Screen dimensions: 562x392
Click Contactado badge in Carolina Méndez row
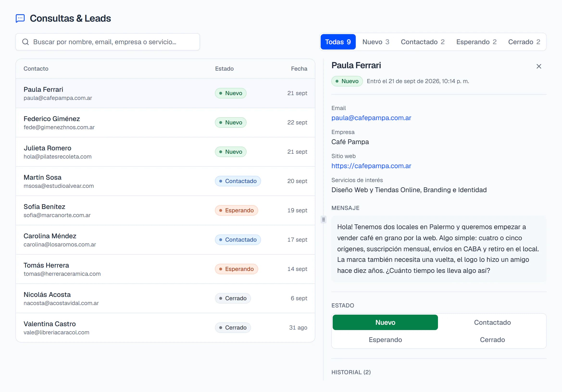tap(238, 240)
